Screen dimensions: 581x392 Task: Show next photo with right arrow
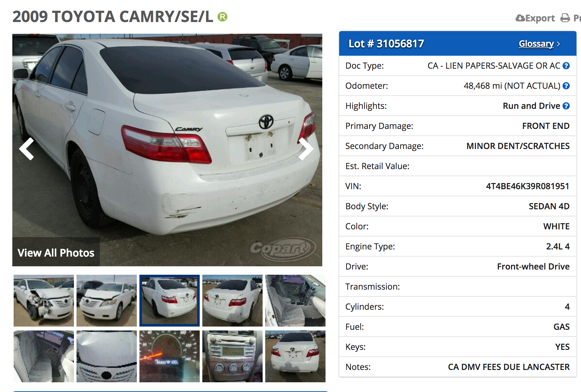click(x=306, y=149)
